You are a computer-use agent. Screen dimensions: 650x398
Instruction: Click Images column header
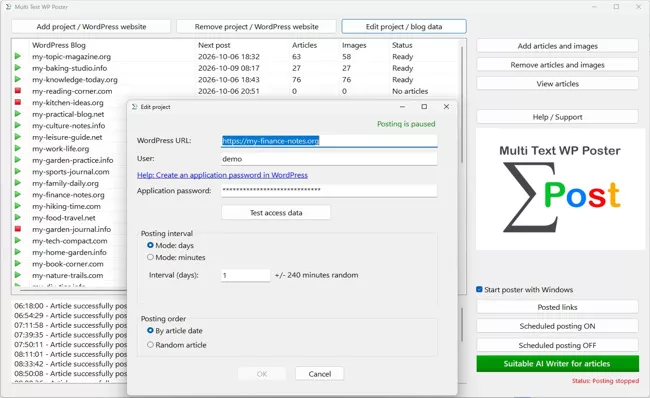pos(354,45)
